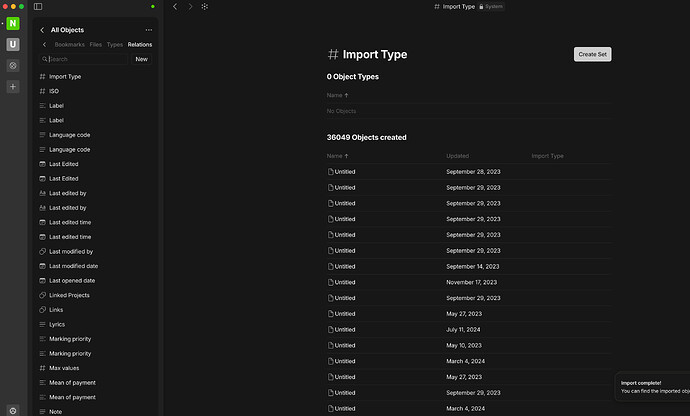Open the All Objects more options menu
This screenshot has height=416, width=690.
coord(149,30)
